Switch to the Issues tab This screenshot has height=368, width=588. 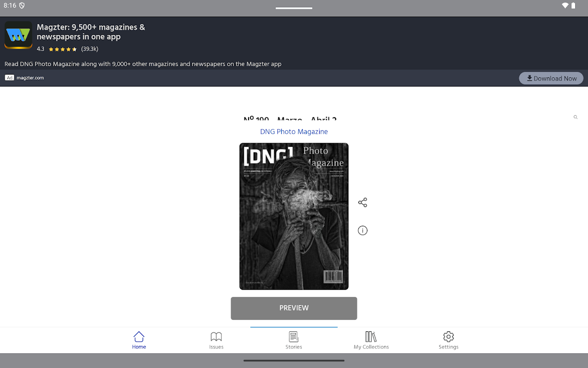point(216,340)
